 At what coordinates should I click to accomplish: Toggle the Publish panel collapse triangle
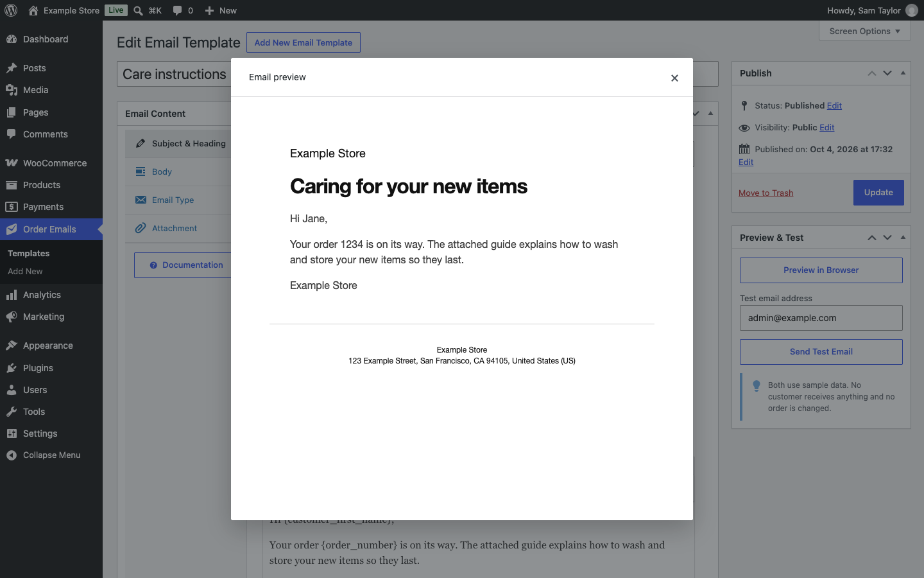[903, 73]
